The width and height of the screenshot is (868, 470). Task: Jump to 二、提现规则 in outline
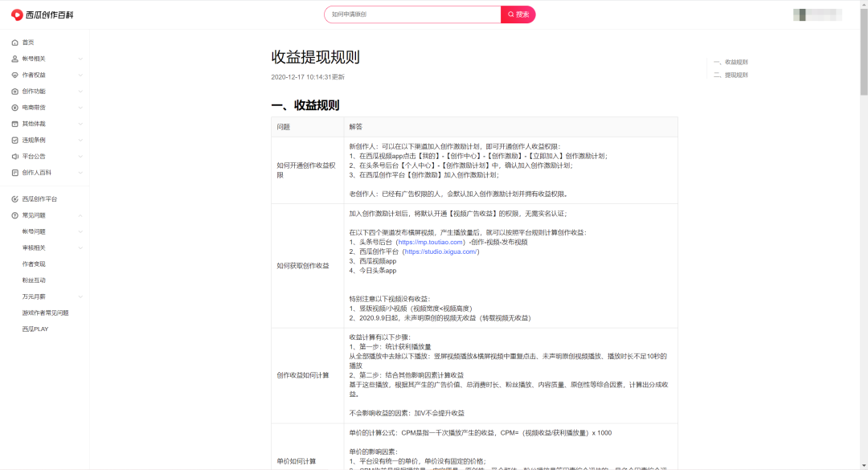tap(731, 76)
